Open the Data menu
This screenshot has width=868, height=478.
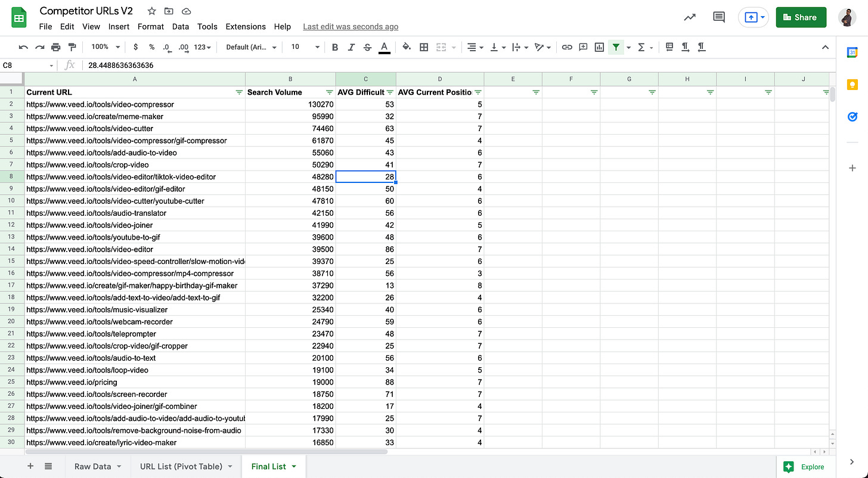click(x=181, y=26)
